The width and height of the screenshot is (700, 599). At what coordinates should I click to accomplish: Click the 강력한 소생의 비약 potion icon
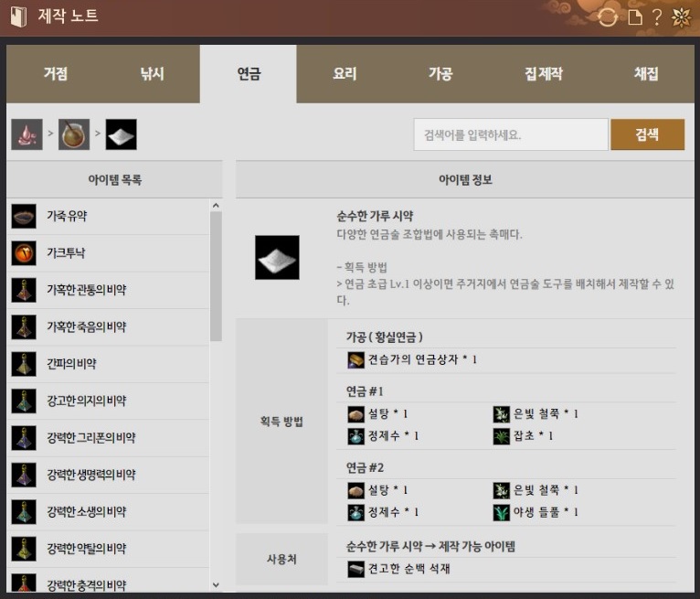(24, 511)
